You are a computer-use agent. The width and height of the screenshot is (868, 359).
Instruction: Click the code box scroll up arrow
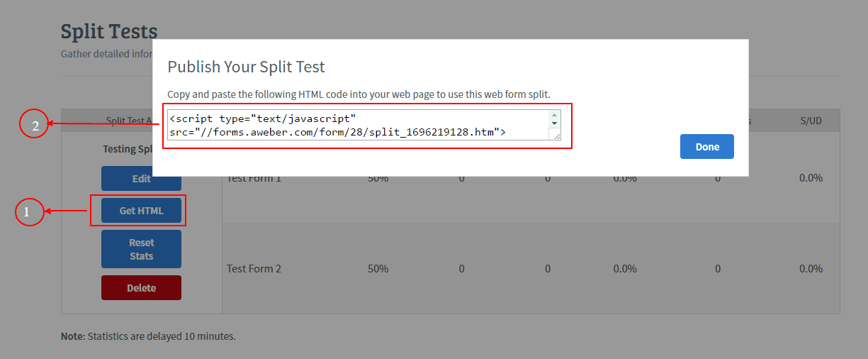[x=555, y=115]
